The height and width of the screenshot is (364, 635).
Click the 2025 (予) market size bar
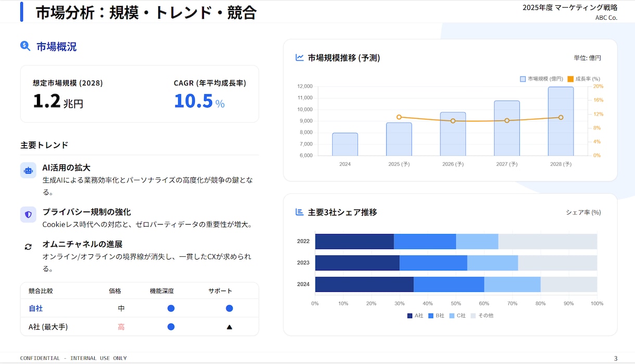[x=399, y=139]
